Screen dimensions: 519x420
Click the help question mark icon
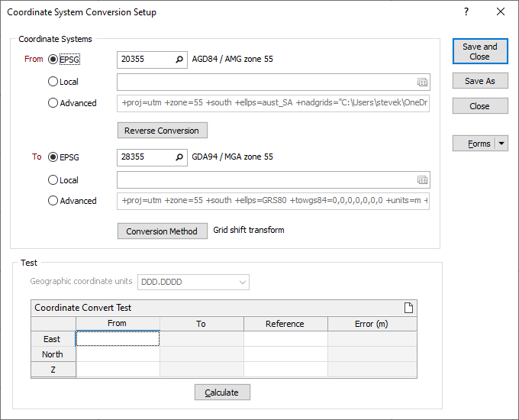tap(466, 12)
